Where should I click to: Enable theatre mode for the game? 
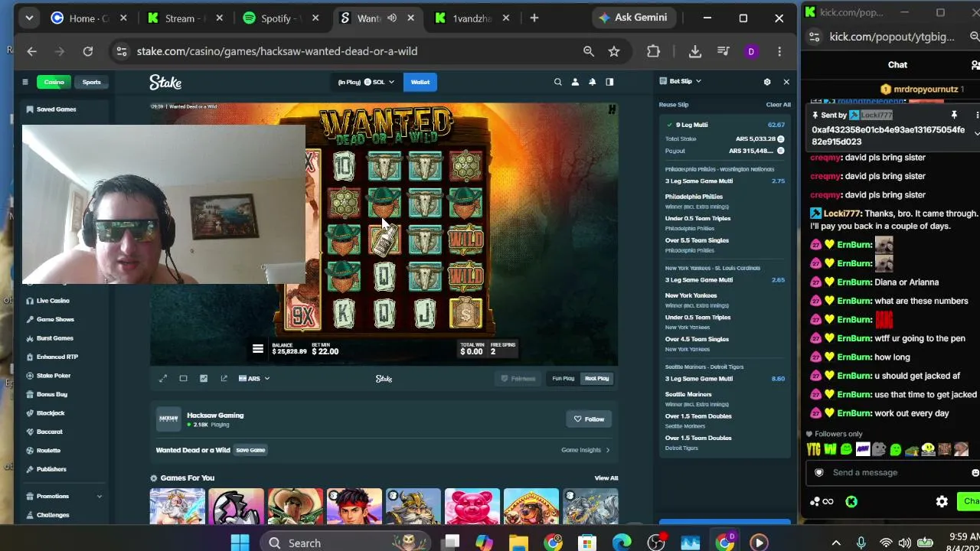pyautogui.click(x=183, y=378)
